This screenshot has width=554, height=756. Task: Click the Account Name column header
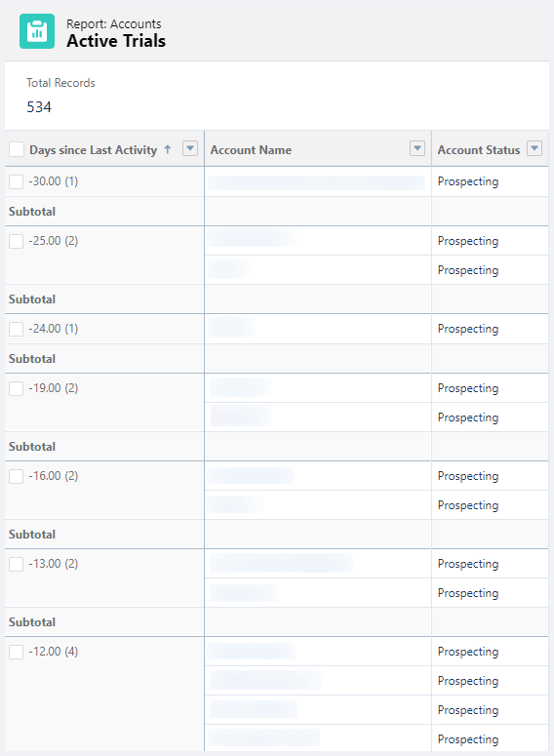[x=251, y=150]
